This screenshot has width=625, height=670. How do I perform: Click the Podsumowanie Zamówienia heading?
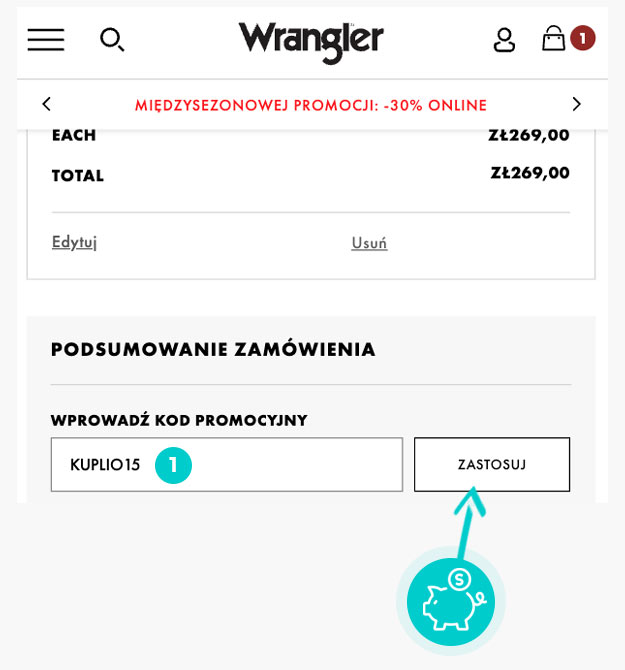(x=213, y=350)
